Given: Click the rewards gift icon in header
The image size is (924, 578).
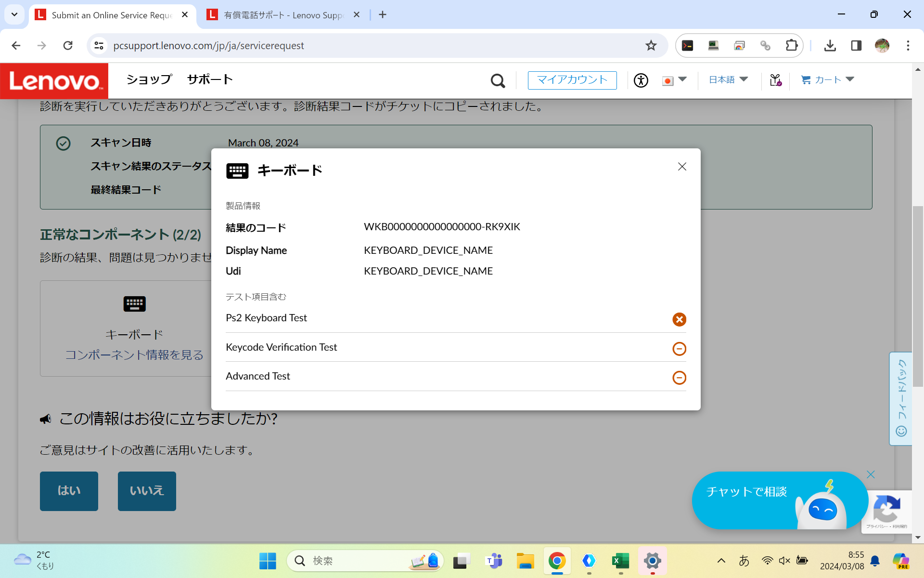Looking at the screenshot, I should (x=775, y=80).
